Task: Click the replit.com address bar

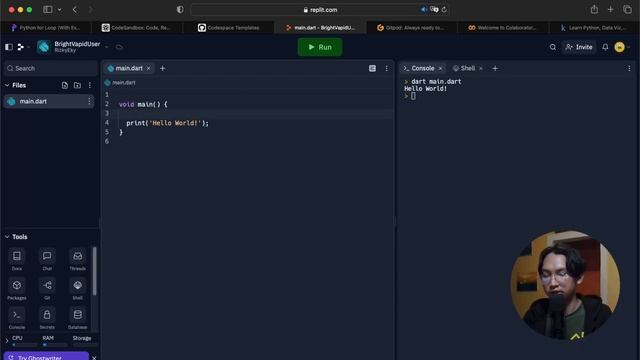Action: pyautogui.click(x=320, y=9)
